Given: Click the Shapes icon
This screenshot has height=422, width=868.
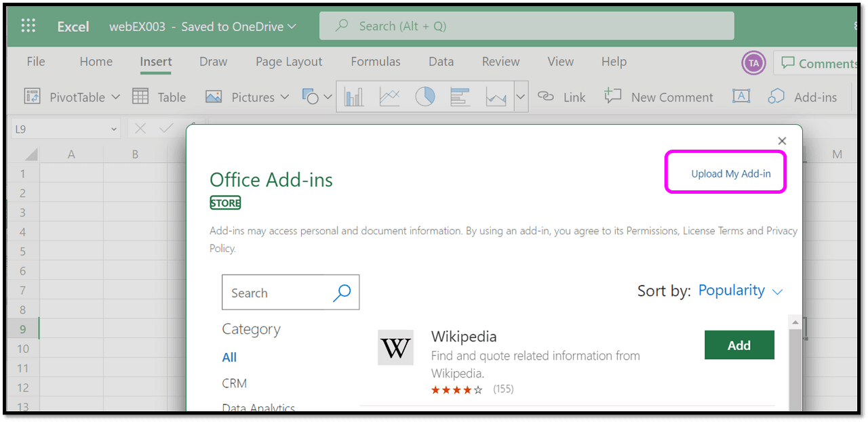Looking at the screenshot, I should click(311, 97).
